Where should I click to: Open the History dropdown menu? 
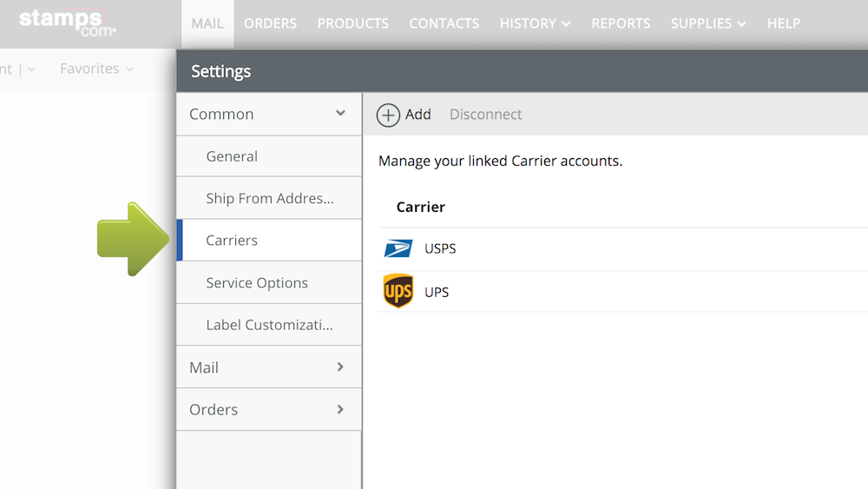pos(535,23)
